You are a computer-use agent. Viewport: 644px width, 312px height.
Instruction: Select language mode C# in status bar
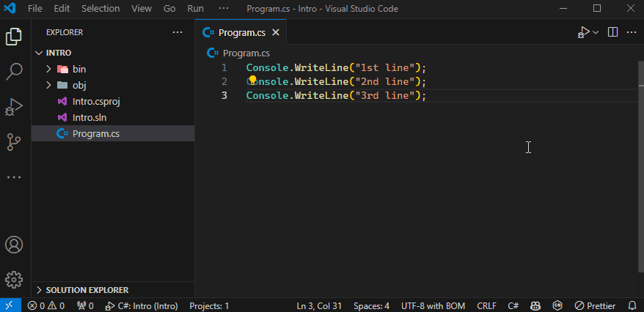click(x=513, y=306)
